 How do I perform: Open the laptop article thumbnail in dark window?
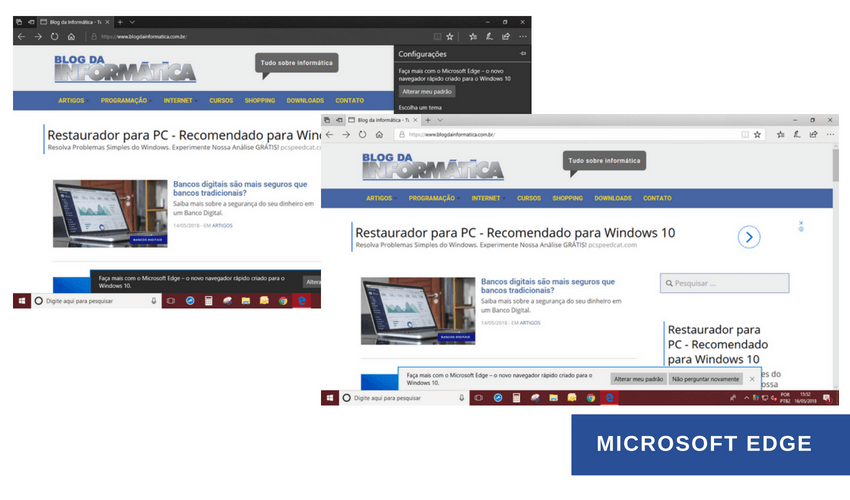coord(110,214)
